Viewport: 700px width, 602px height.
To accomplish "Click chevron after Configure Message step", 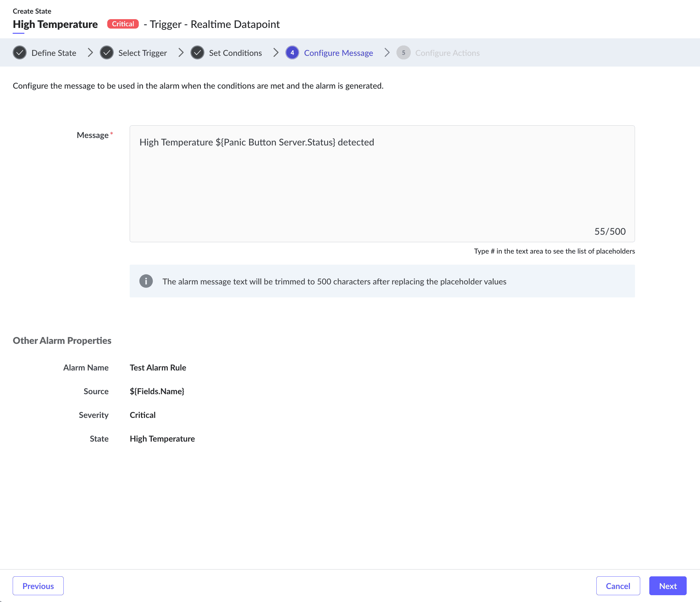I will pos(387,53).
